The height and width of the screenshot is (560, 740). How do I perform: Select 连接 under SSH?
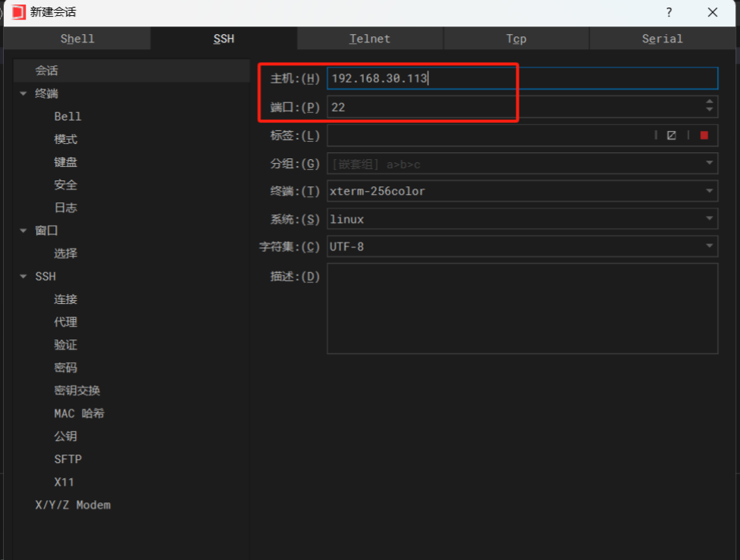tap(66, 299)
